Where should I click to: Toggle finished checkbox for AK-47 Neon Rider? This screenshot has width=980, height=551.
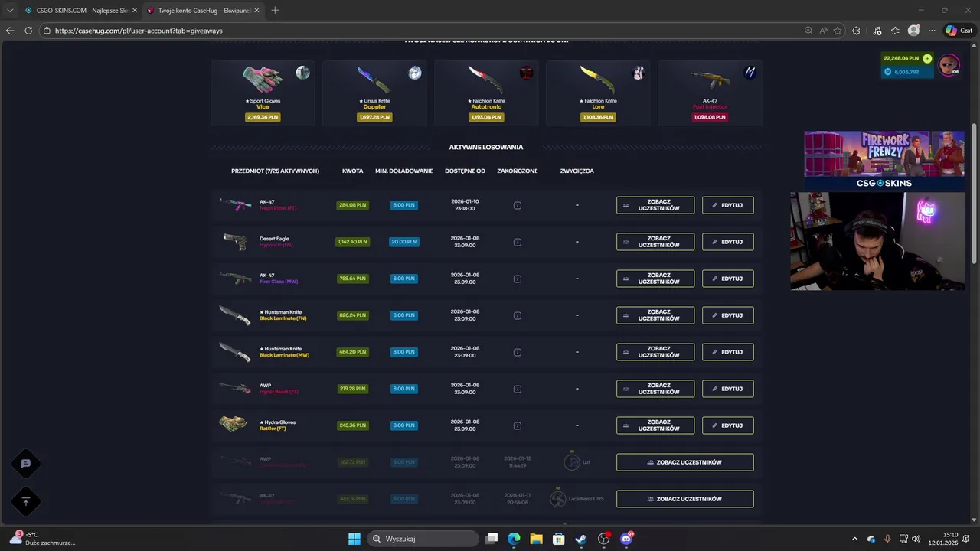click(518, 205)
